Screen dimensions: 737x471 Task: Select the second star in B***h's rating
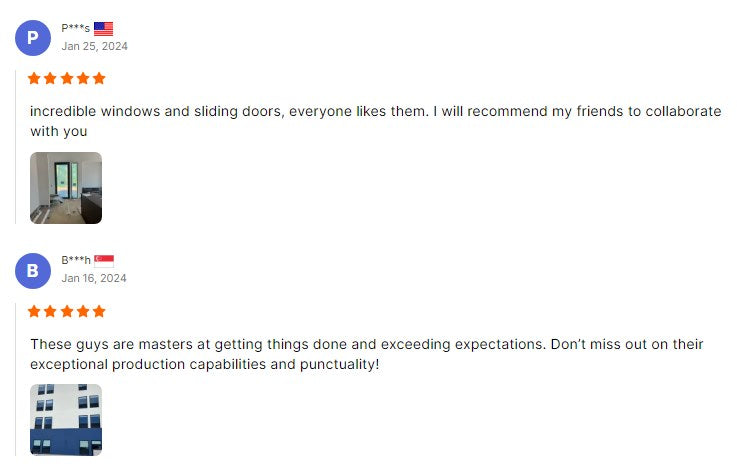click(50, 311)
